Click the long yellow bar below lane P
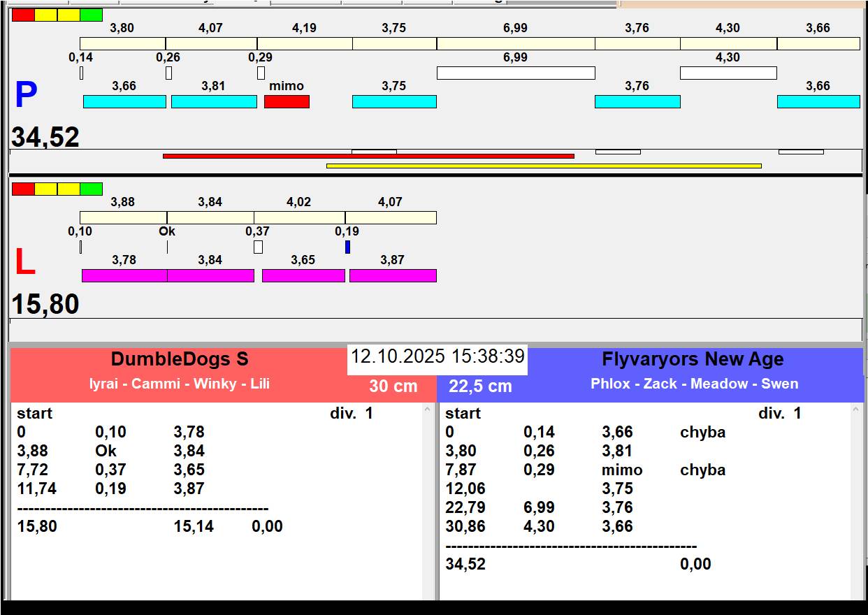Viewport: 868px width, 615px height. click(x=543, y=166)
